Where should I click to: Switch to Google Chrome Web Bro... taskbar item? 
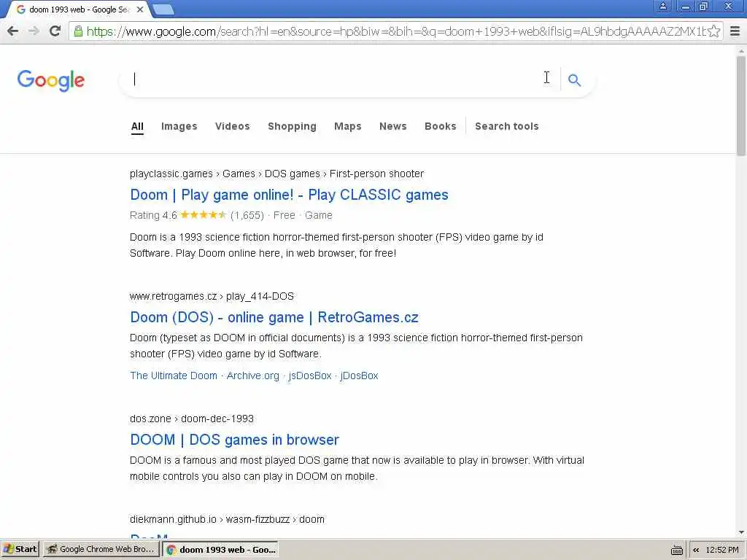coord(101,550)
